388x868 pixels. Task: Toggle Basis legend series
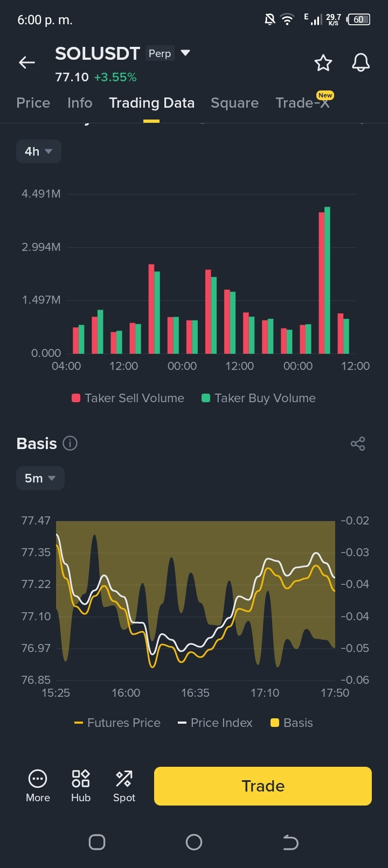pos(292,723)
